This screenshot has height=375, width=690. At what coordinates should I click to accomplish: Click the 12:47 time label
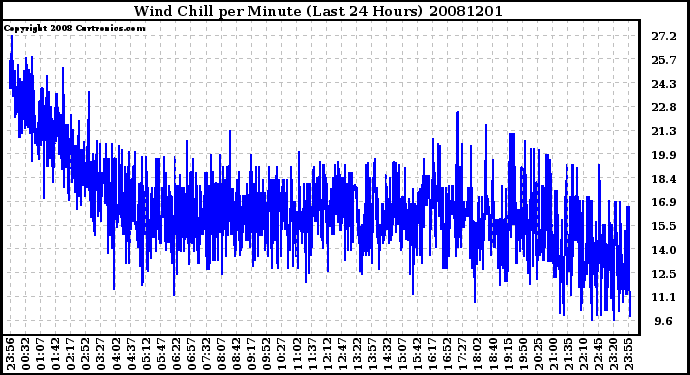pyautogui.click(x=341, y=354)
